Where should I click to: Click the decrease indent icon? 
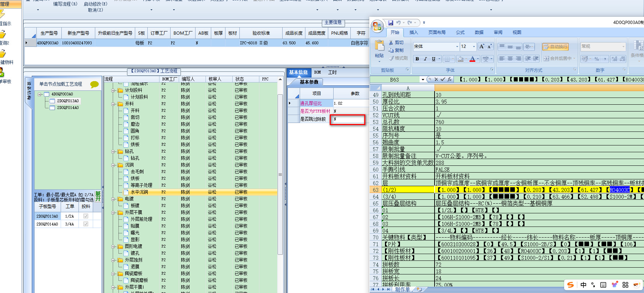tap(528, 59)
